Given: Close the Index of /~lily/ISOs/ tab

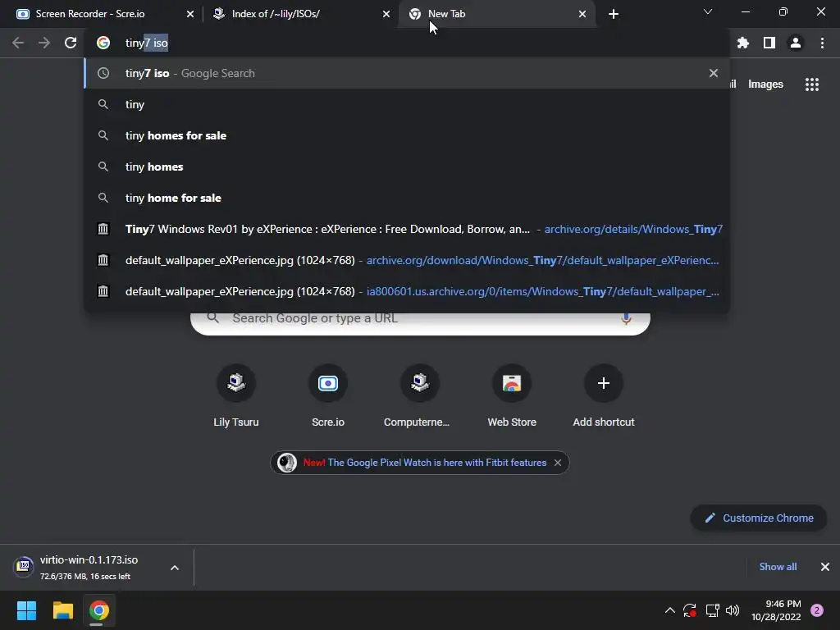Looking at the screenshot, I should pyautogui.click(x=386, y=14).
